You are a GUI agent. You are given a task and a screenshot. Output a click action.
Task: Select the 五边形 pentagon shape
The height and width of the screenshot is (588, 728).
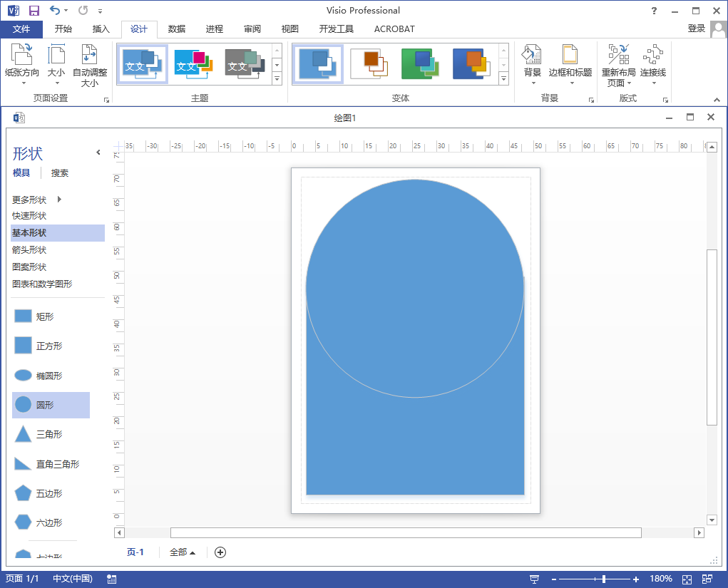pos(38,493)
